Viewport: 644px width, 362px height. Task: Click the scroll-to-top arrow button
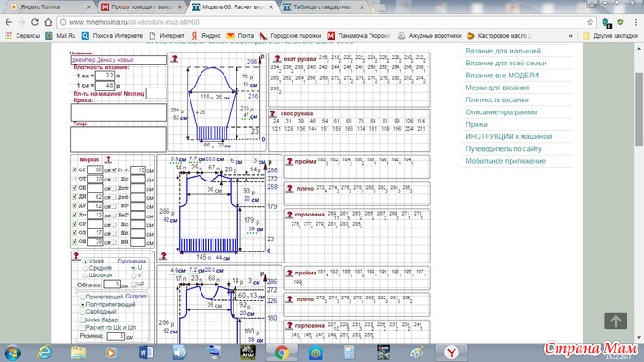point(615,321)
